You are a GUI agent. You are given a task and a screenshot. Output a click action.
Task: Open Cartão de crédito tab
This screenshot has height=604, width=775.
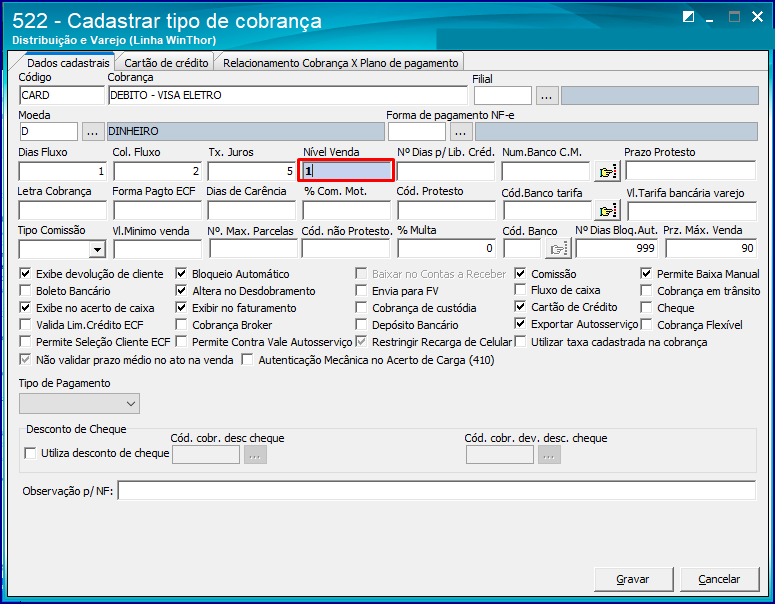pos(166,63)
